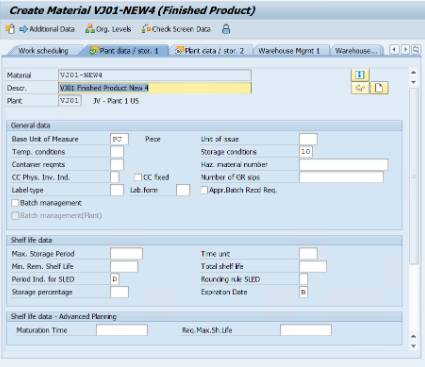The width and height of the screenshot is (425, 367).
Task: Click the Plant field VJ01
Action: [x=70, y=101]
